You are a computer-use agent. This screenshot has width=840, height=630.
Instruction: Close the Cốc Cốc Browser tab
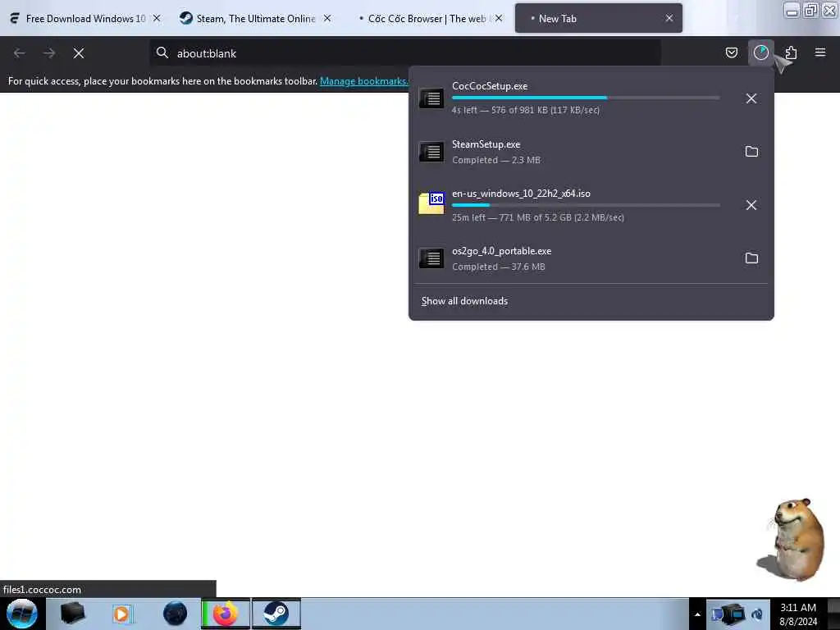coord(499,18)
